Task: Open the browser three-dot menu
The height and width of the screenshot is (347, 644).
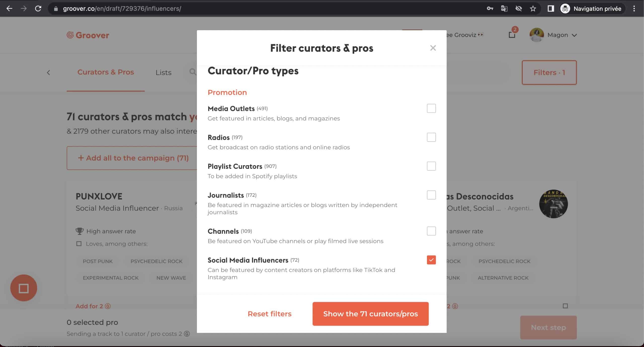Action: (x=634, y=9)
